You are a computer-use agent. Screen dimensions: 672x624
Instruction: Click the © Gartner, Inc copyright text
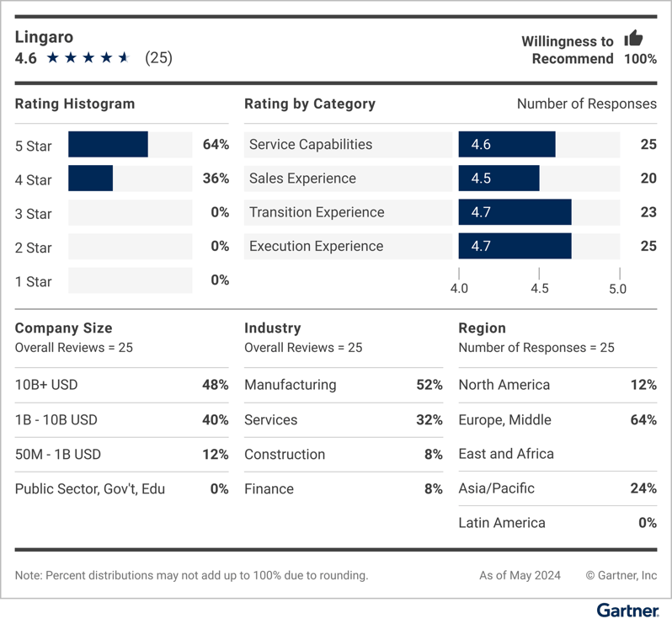[621, 576]
